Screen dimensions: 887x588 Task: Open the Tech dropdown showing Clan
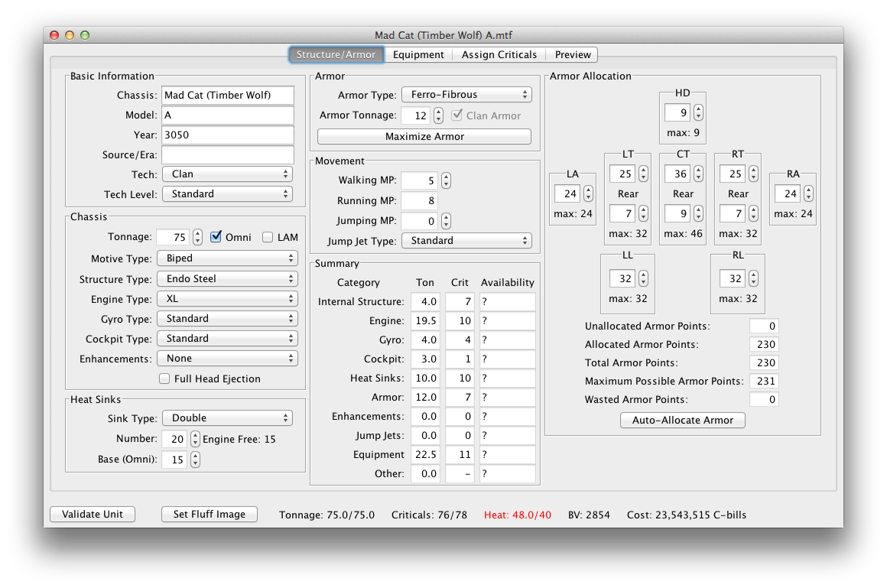pos(227,174)
